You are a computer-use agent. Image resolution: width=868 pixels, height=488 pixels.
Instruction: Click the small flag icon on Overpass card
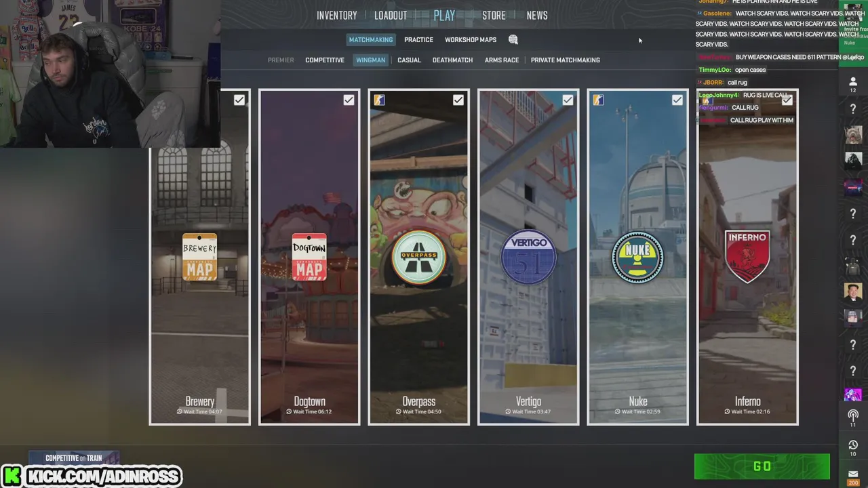(379, 100)
